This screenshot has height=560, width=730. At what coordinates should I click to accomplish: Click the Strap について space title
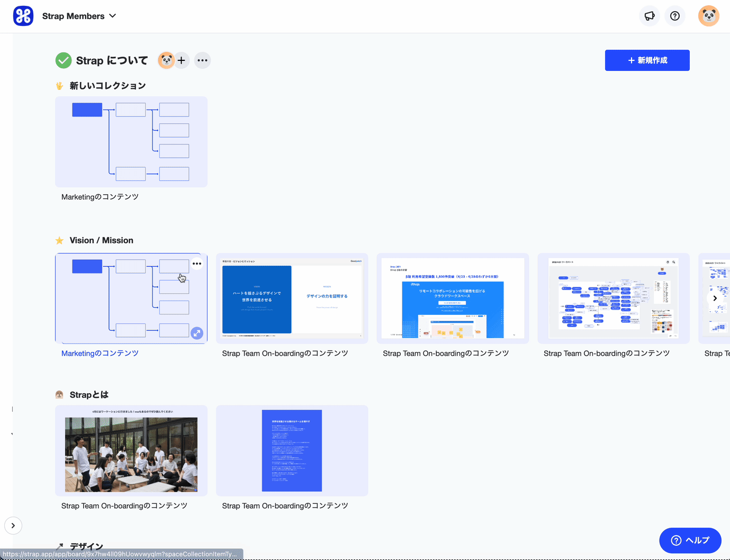point(112,60)
